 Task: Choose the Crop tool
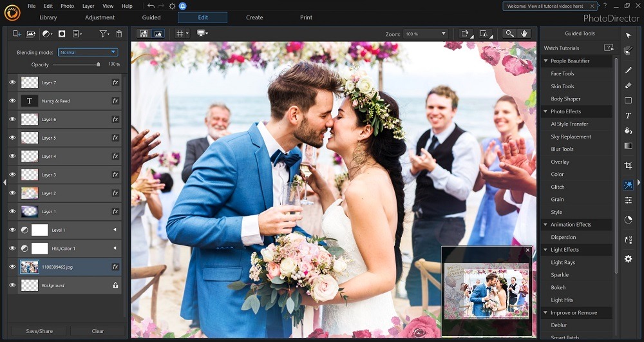point(628,166)
